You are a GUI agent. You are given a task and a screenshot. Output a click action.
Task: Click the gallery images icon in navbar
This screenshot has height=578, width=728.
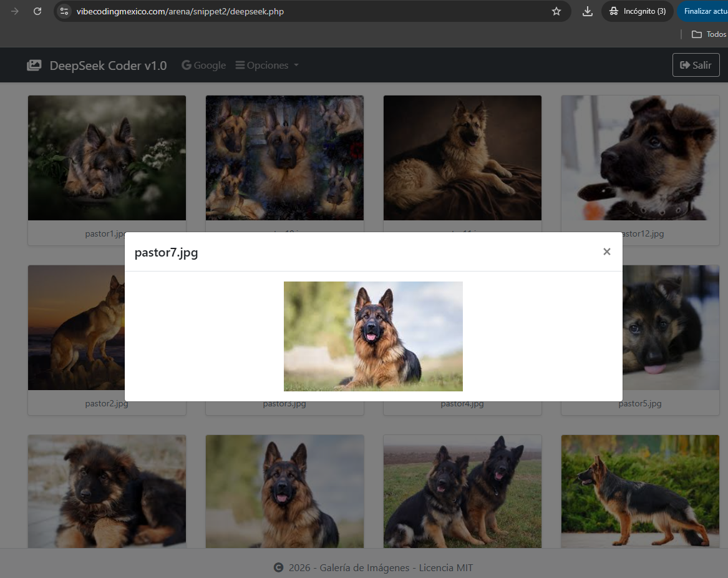[x=34, y=66]
